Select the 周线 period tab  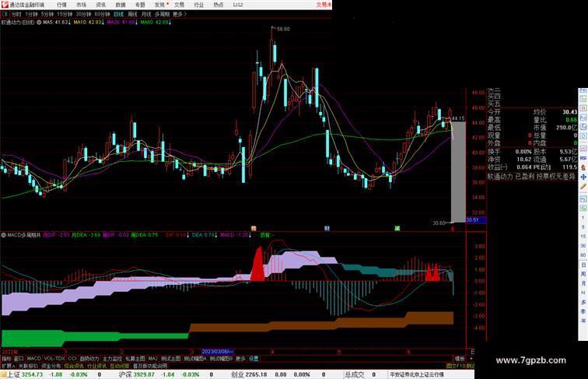pos(132,14)
